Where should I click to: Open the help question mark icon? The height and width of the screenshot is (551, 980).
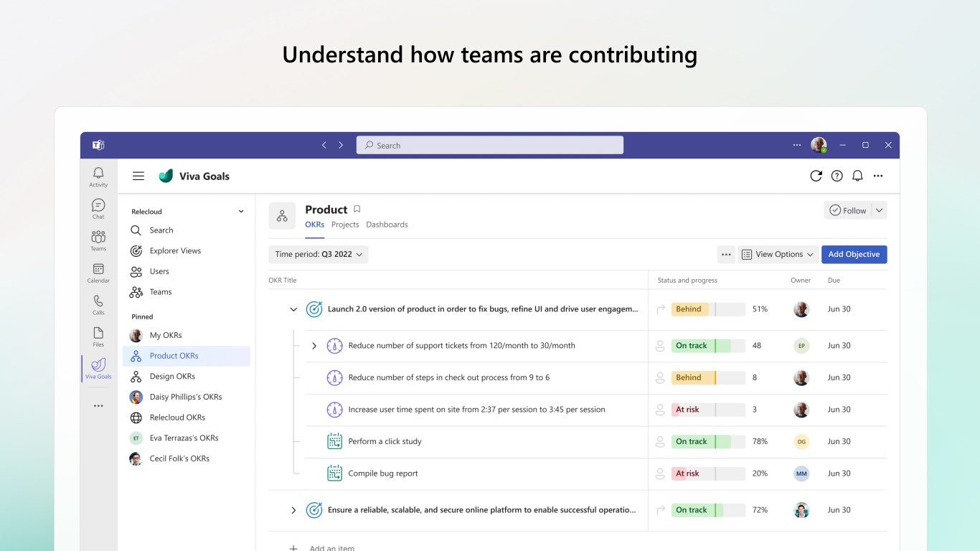pos(837,176)
